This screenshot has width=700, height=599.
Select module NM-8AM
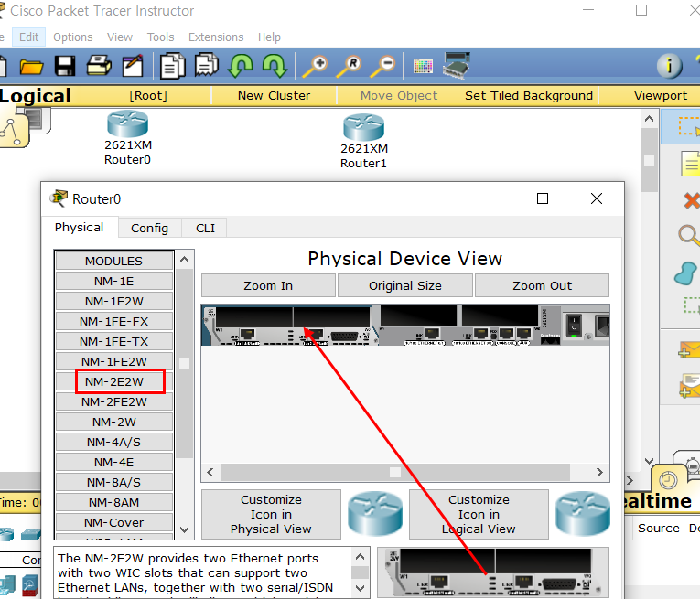click(x=113, y=502)
